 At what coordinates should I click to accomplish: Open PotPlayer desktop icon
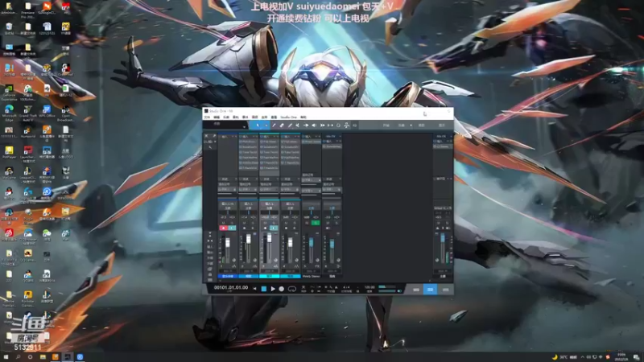click(9, 152)
